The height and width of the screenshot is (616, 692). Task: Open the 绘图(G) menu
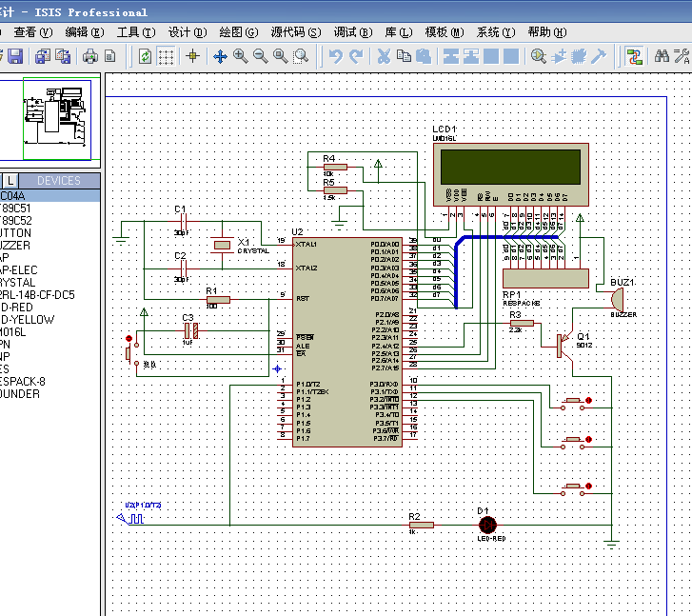tap(239, 32)
